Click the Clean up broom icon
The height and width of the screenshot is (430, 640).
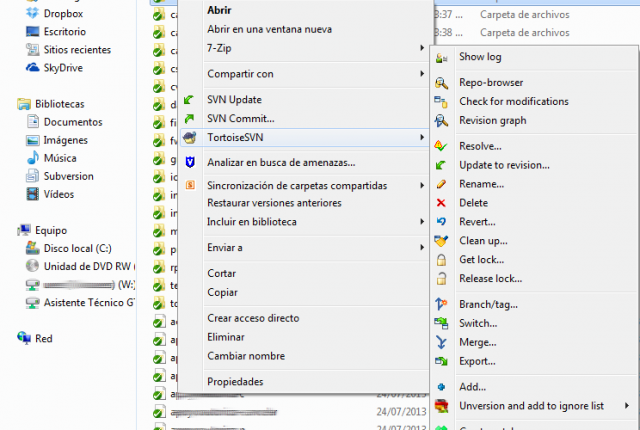click(441, 241)
